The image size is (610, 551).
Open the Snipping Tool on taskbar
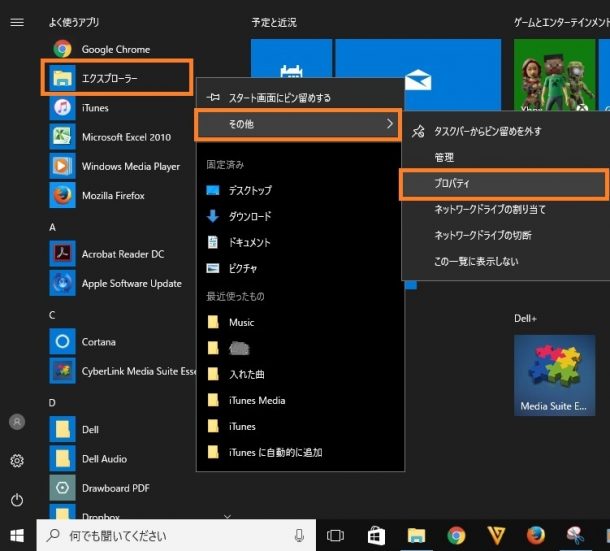[575, 536]
